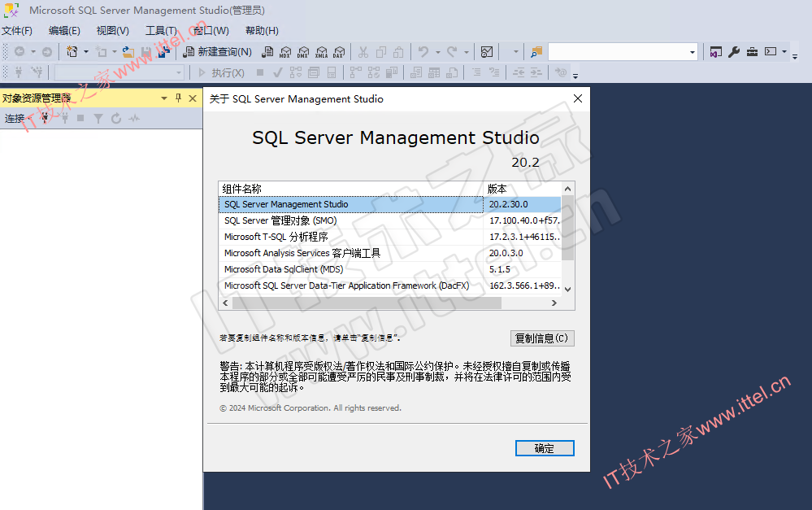Open a new DMX query
This screenshot has height=510, width=812.
pos(303,52)
